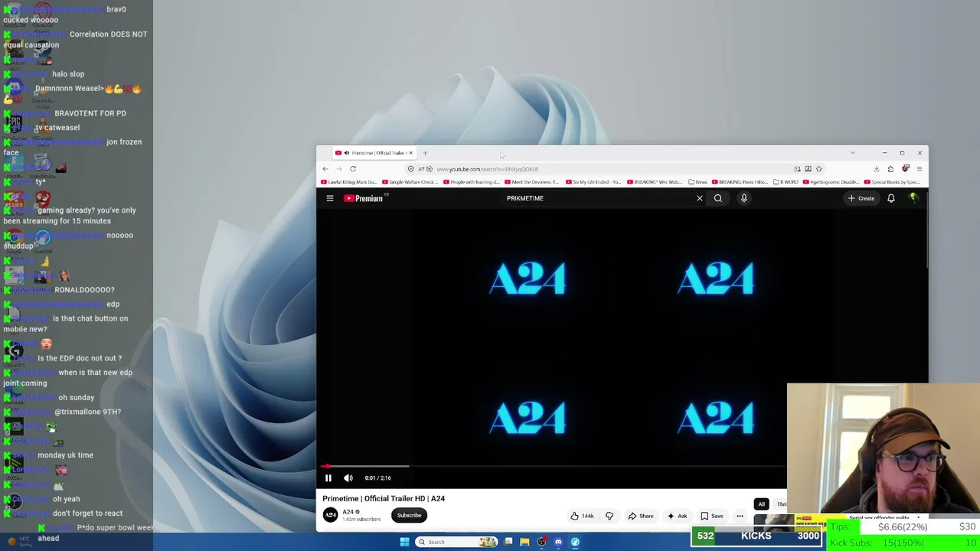Open Task View on the taskbar

(x=508, y=542)
